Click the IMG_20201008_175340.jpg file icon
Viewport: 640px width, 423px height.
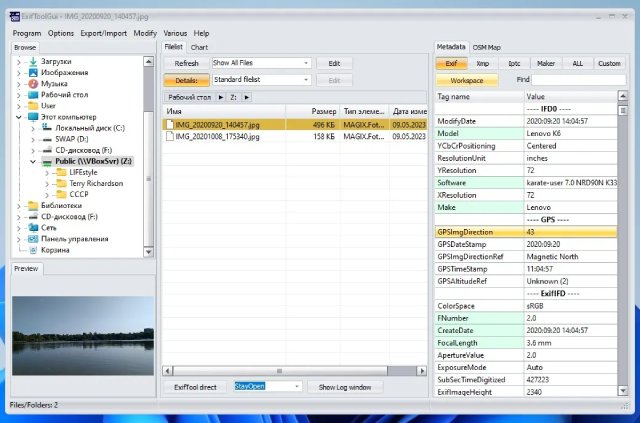point(171,135)
